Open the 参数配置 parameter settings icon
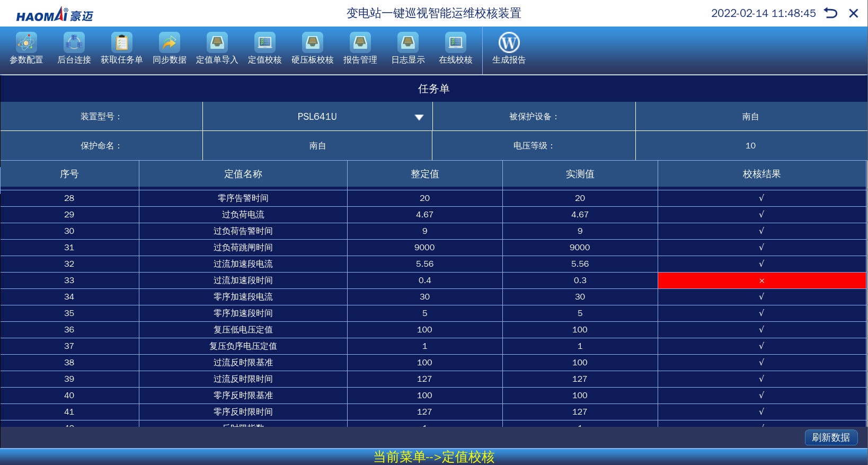This screenshot has width=868, height=465. (26, 43)
